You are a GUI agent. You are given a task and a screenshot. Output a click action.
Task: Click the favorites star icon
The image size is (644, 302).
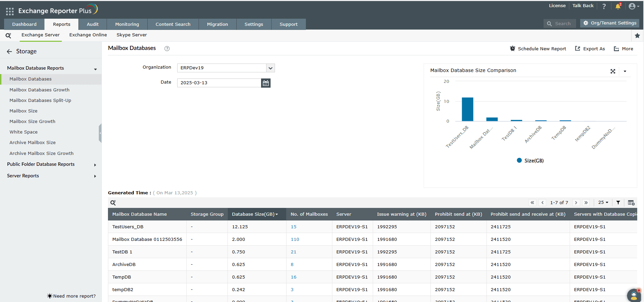pos(637,36)
